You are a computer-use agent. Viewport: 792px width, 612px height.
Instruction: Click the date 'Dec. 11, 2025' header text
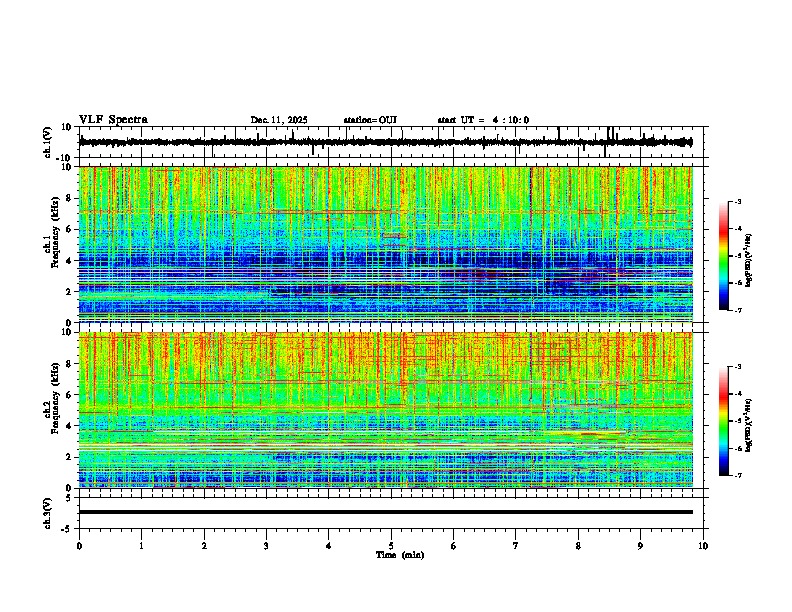click(279, 120)
